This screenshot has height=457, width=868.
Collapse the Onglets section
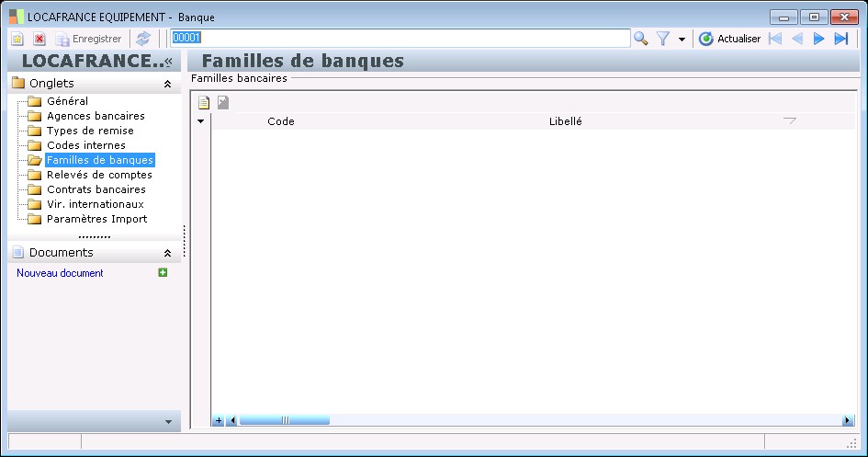pos(167,85)
